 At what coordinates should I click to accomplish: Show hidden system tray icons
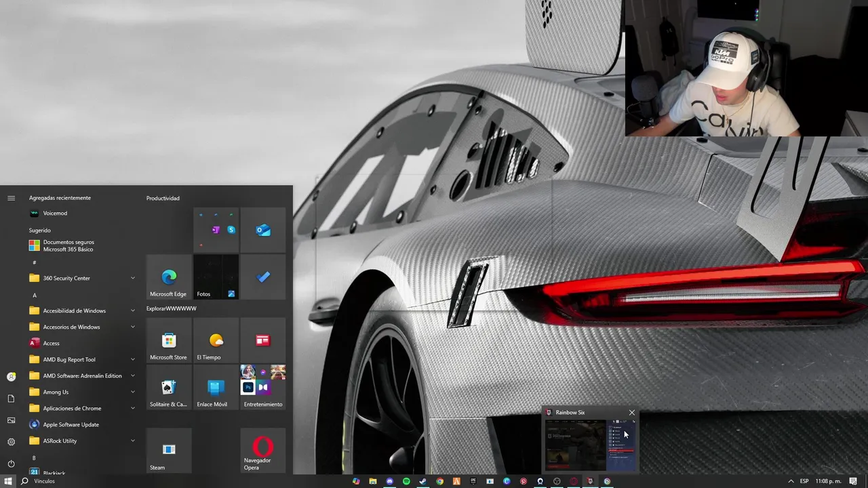(x=791, y=481)
